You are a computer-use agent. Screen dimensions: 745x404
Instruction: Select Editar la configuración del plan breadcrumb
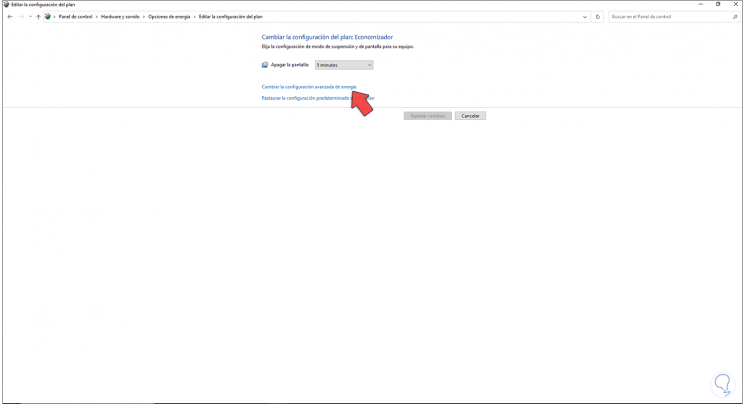(230, 17)
